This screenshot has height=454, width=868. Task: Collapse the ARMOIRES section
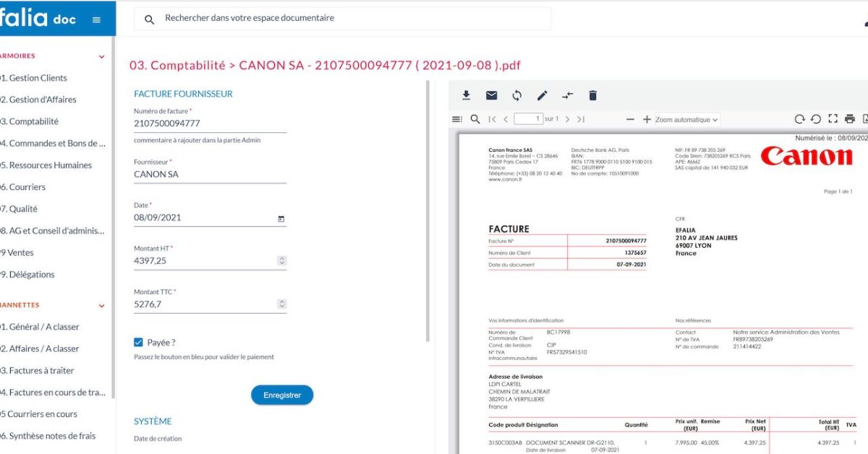101,56
